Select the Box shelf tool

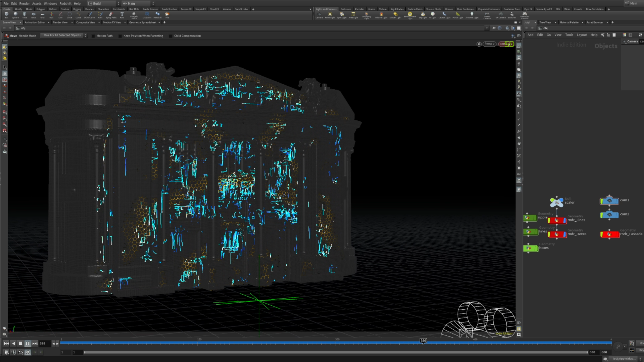coord(7,15)
